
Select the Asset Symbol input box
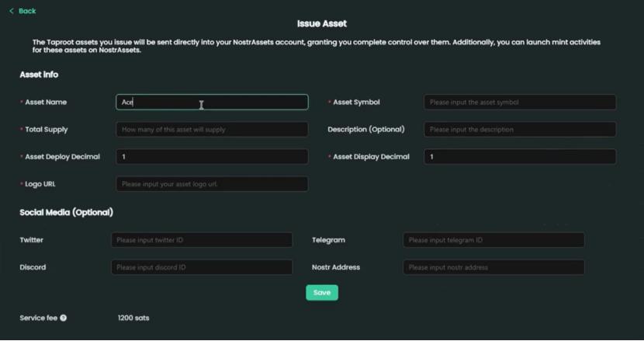(520, 103)
